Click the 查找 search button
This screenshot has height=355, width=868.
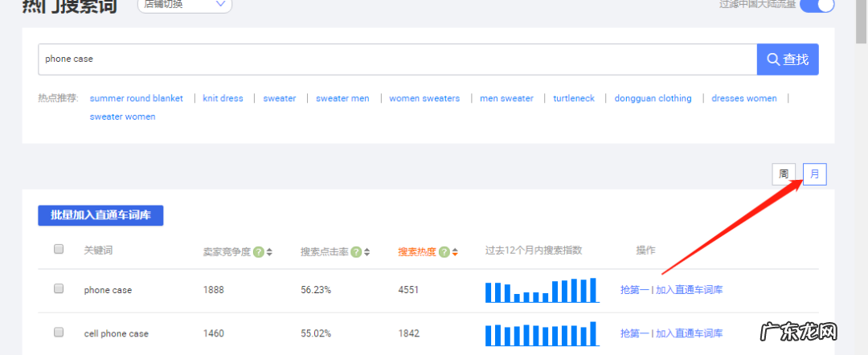click(x=788, y=59)
